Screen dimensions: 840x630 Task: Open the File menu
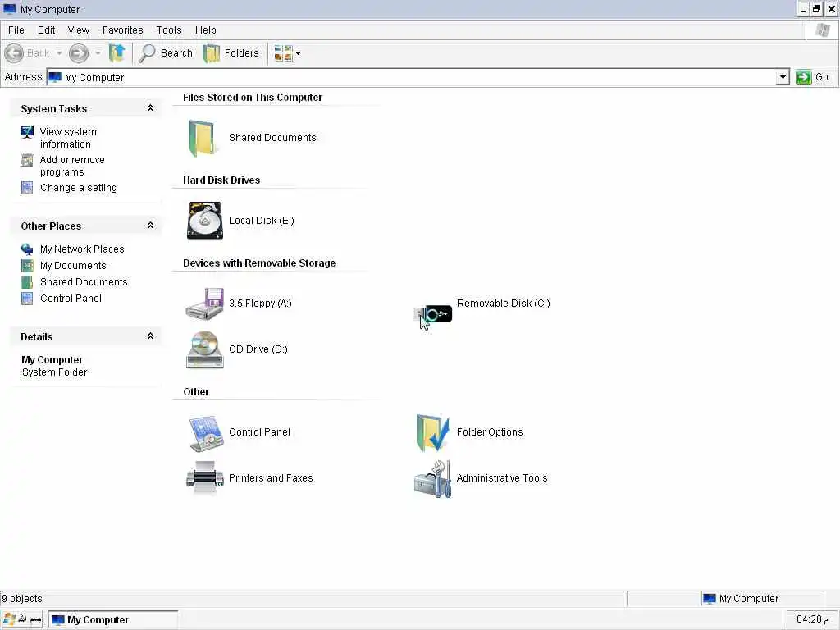click(x=16, y=30)
